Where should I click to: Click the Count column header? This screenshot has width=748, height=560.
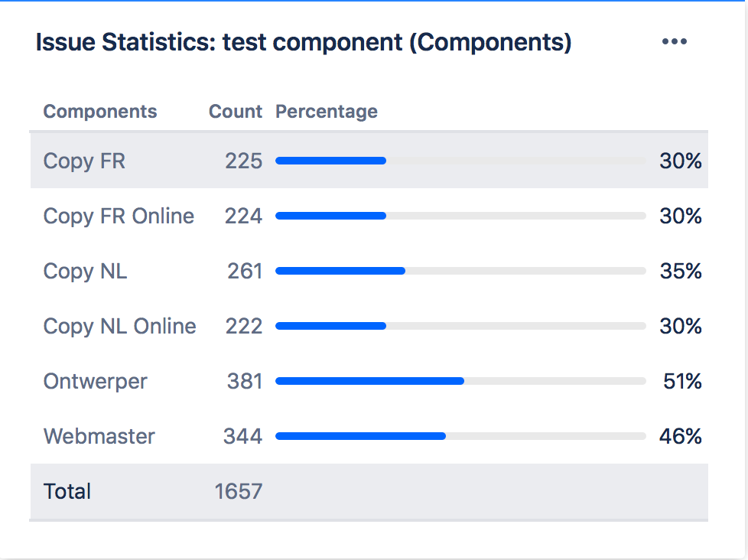coord(236,112)
